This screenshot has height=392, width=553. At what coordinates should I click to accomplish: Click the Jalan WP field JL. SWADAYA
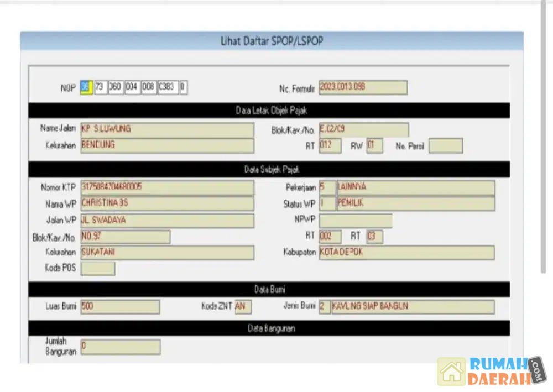coord(167,221)
